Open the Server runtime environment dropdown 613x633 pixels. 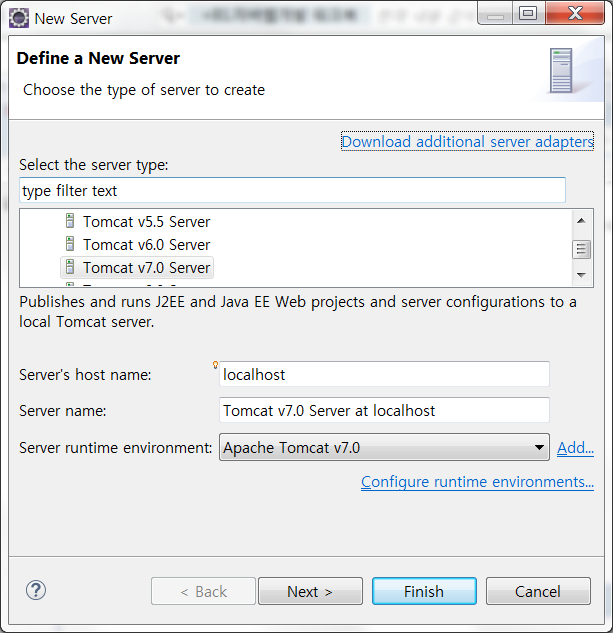pos(384,447)
